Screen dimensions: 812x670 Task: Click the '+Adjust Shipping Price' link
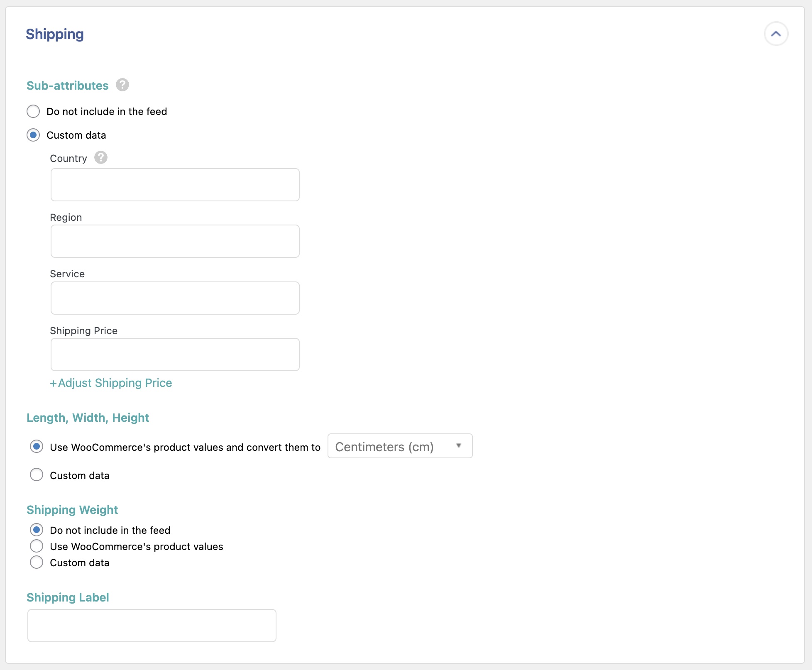[x=111, y=383]
